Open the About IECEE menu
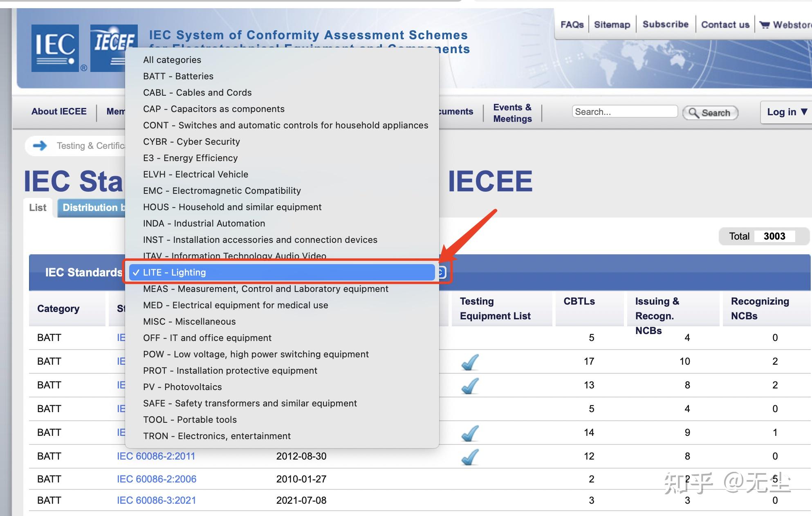Image resolution: width=812 pixels, height=516 pixels. click(59, 112)
